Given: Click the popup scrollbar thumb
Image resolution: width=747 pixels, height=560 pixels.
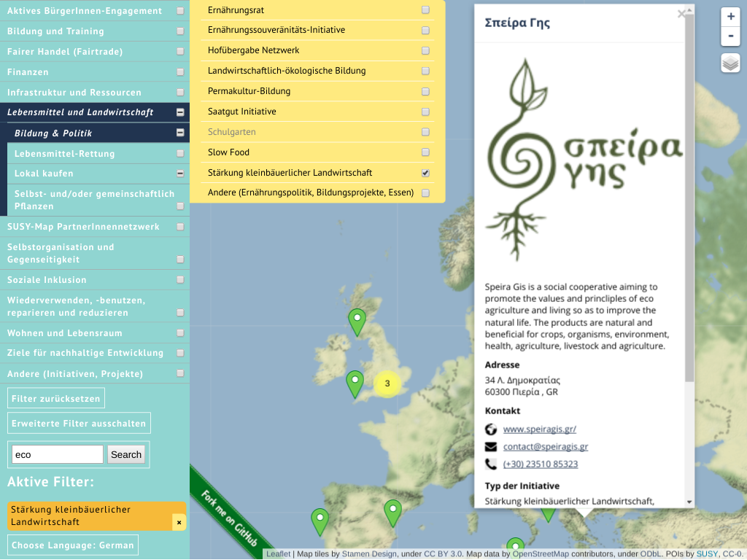Looking at the screenshot, I should tap(689, 198).
